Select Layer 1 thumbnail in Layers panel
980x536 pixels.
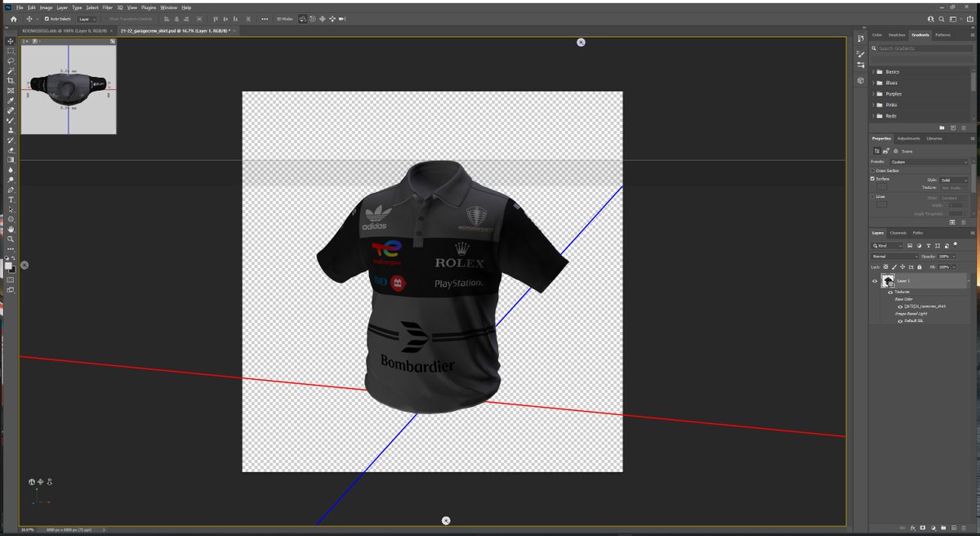point(887,281)
